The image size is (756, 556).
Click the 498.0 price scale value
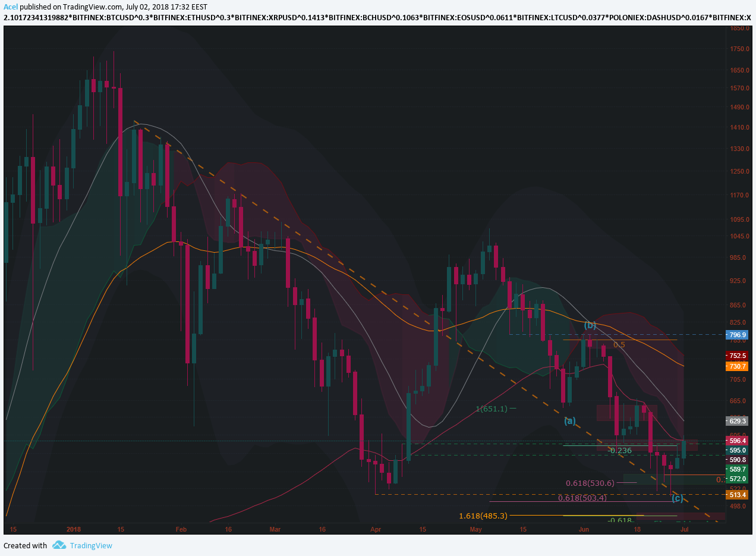pyautogui.click(x=739, y=506)
